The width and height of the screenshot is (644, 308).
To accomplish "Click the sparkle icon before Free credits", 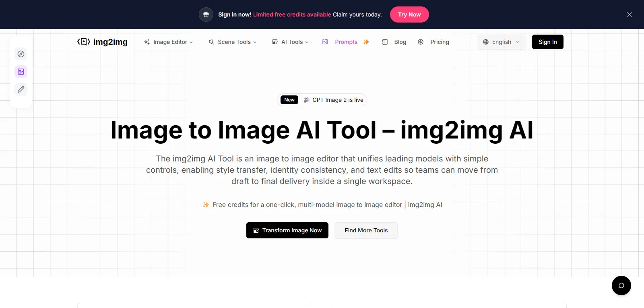I will 206,205.
